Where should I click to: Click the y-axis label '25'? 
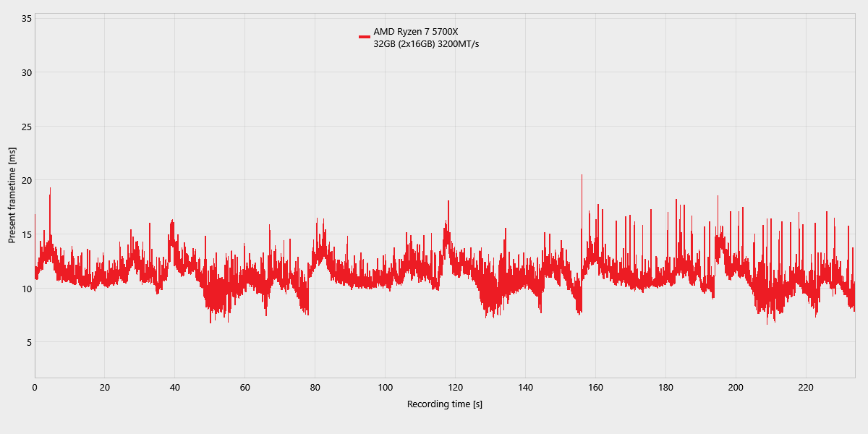tap(26, 127)
